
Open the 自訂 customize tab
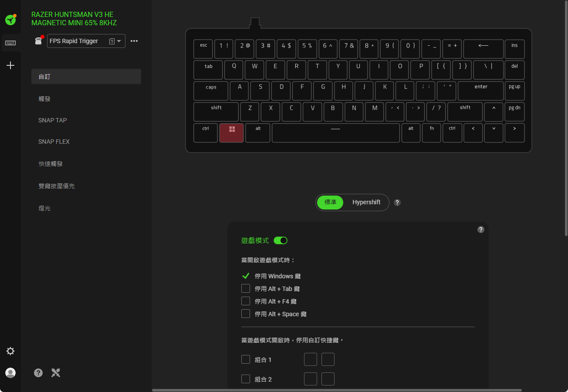[86, 76]
